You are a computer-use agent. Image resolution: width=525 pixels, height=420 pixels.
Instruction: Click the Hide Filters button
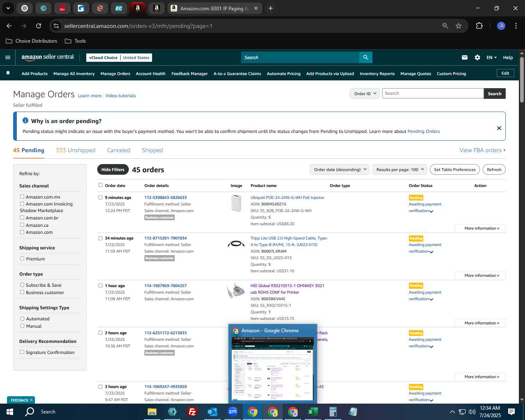[x=113, y=169]
